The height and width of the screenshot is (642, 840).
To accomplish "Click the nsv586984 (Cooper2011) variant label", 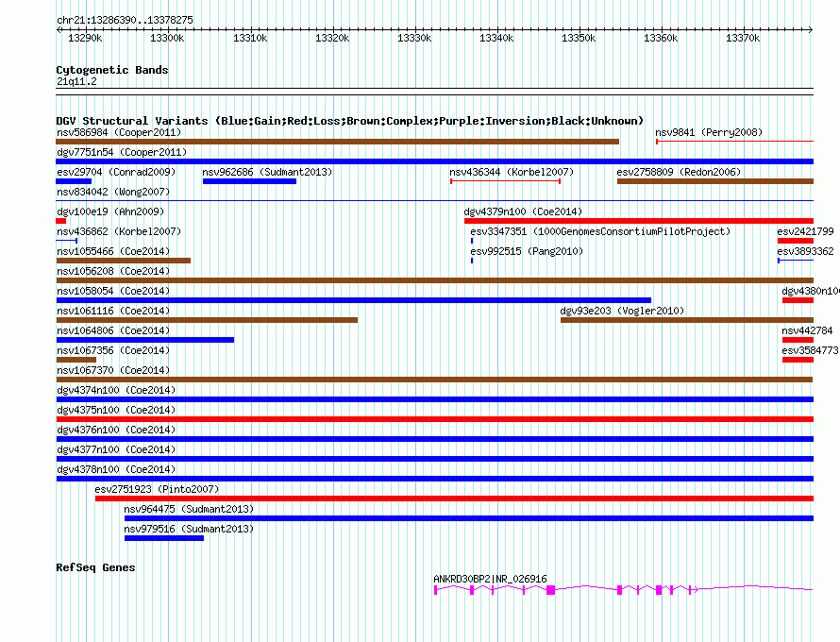I will point(119,132).
